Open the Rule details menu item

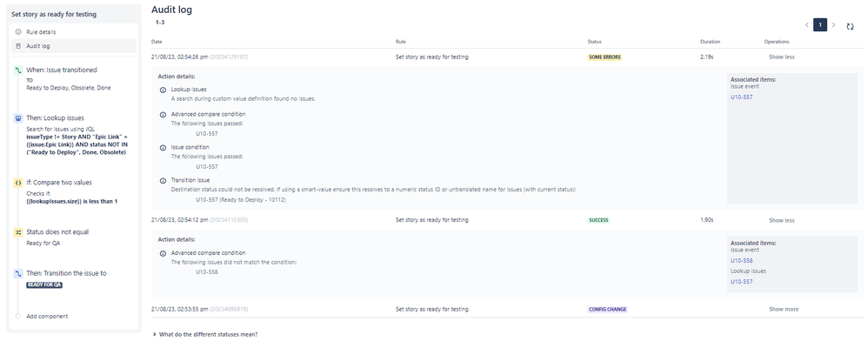click(74, 32)
